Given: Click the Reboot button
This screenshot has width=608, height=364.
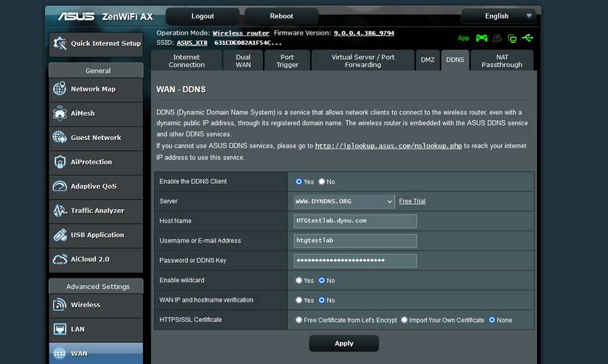Looking at the screenshot, I should tap(282, 16).
